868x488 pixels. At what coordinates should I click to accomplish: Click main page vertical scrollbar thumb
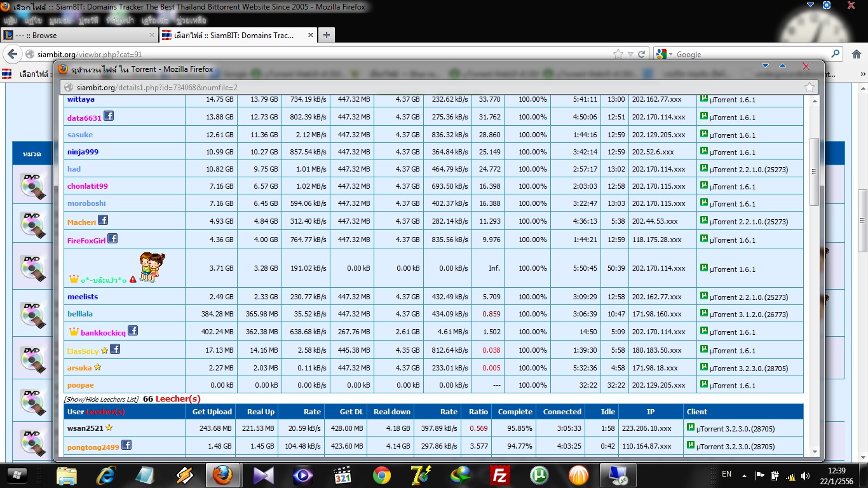pyautogui.click(x=862, y=221)
